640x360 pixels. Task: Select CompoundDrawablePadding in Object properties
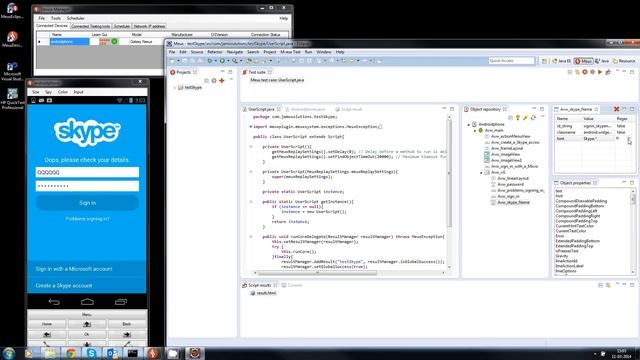point(581,201)
